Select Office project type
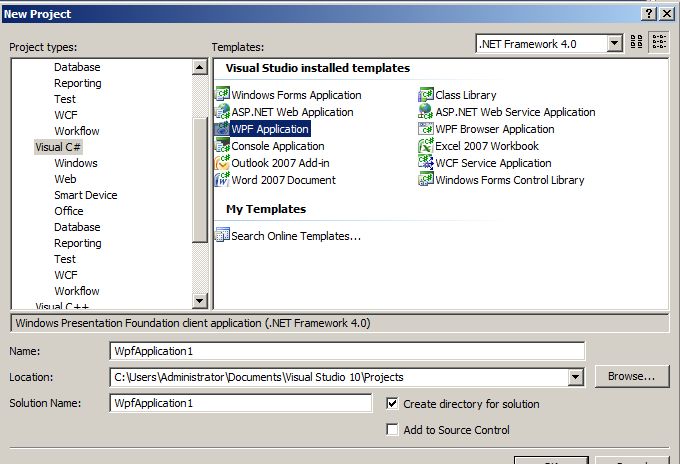This screenshot has width=680, height=464. pyautogui.click(x=69, y=211)
